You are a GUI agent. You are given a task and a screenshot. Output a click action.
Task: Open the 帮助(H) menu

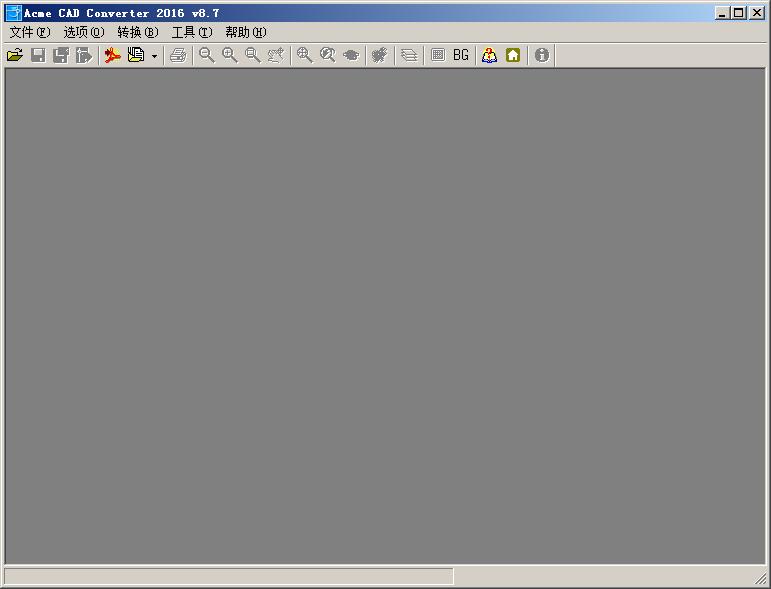246,32
